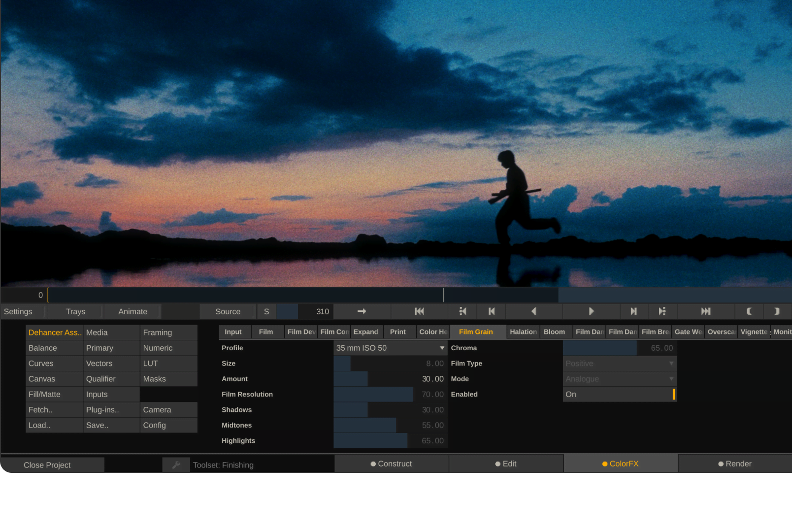
Task: Adjust the Shadows grain slider
Action: point(390,410)
